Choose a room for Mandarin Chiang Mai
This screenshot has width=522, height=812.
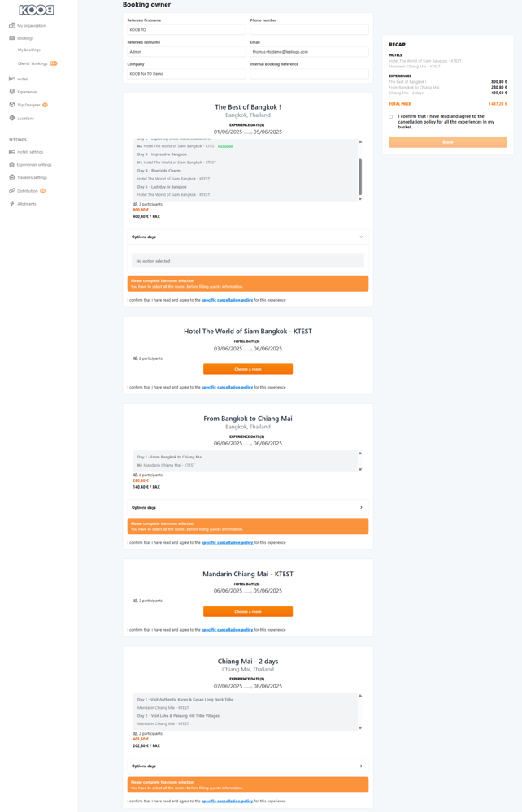248,611
